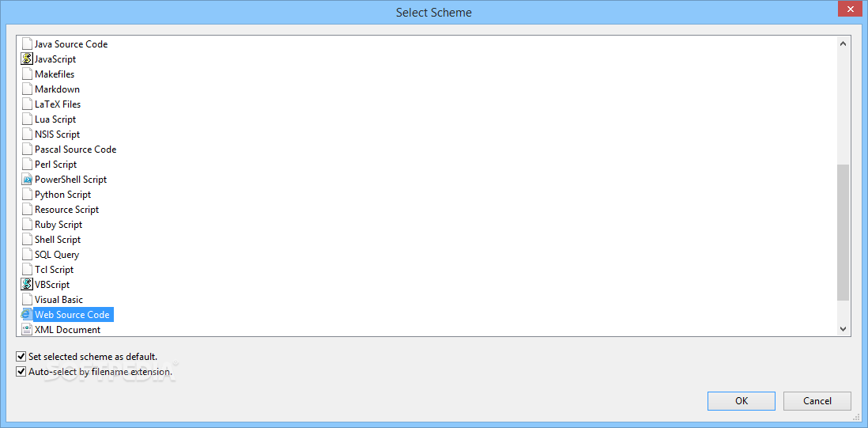Select the Ruby Script entry
The image size is (868, 428).
tap(58, 224)
